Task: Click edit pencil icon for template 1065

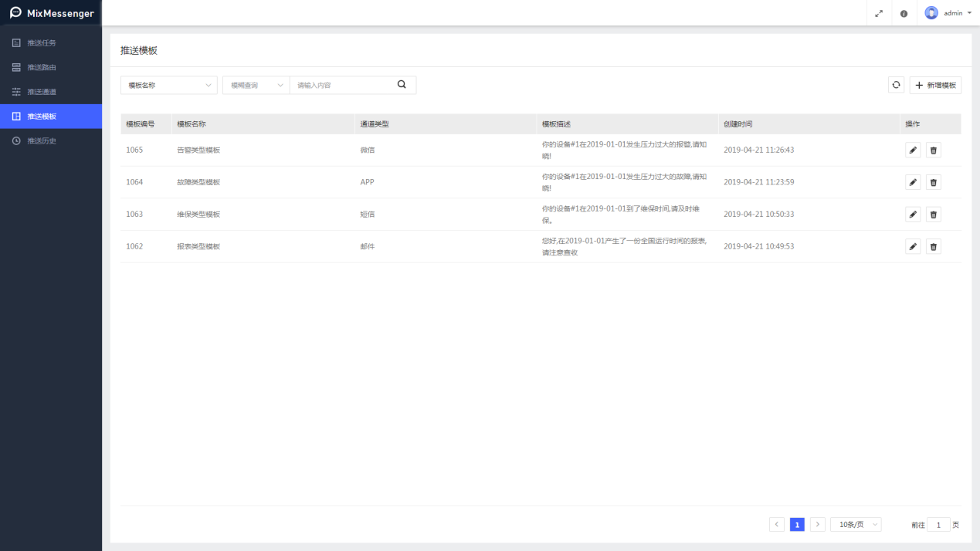Action: click(913, 150)
